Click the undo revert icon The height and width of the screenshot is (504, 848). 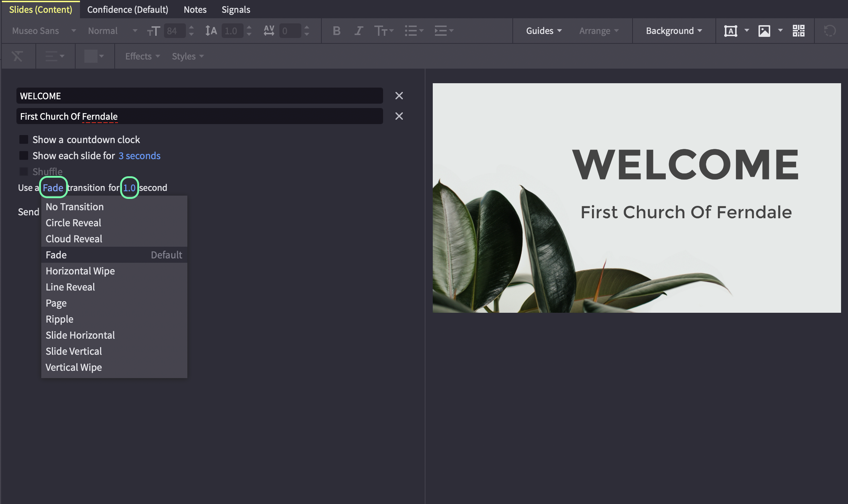click(830, 31)
